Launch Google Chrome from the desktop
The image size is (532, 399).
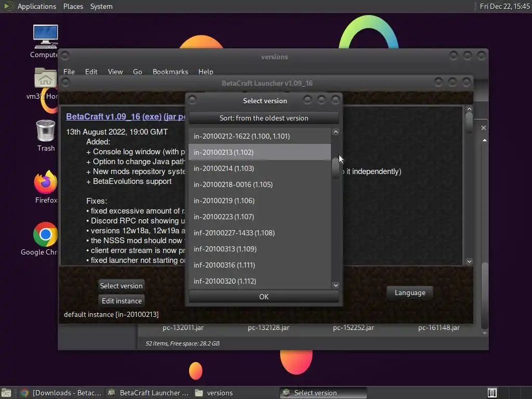click(x=46, y=234)
